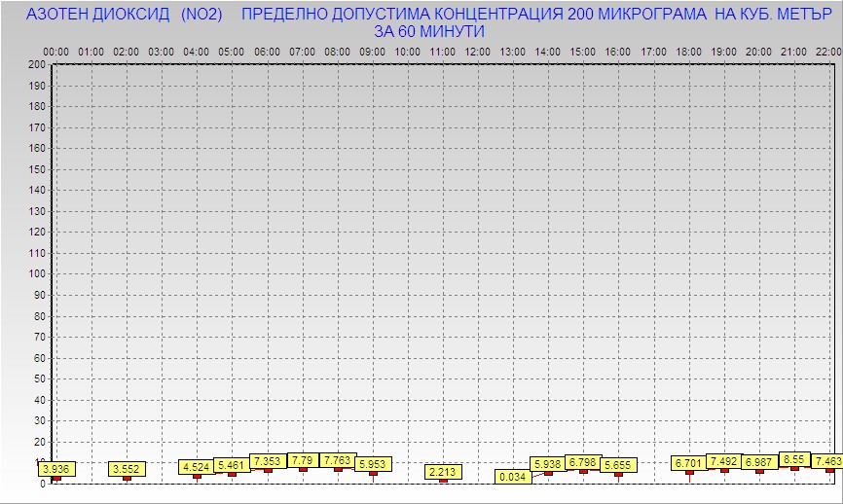Click the 200 value on vertical axis

point(37,64)
